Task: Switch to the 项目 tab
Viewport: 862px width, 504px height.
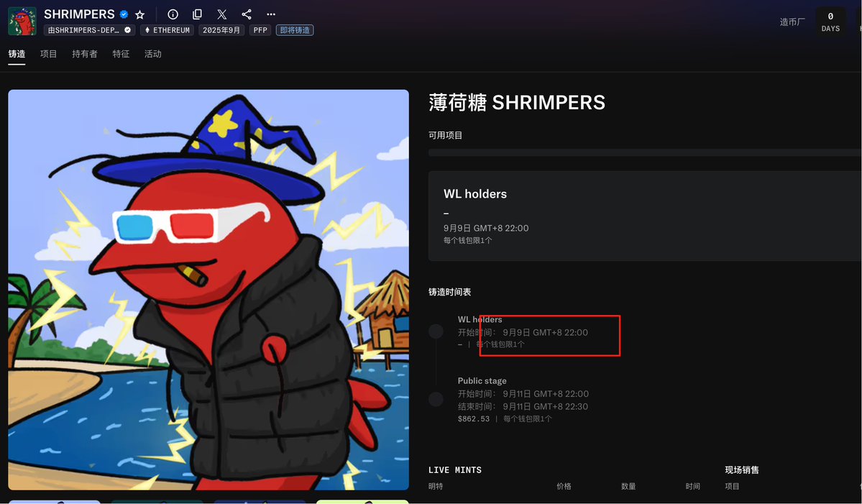Action: click(48, 54)
